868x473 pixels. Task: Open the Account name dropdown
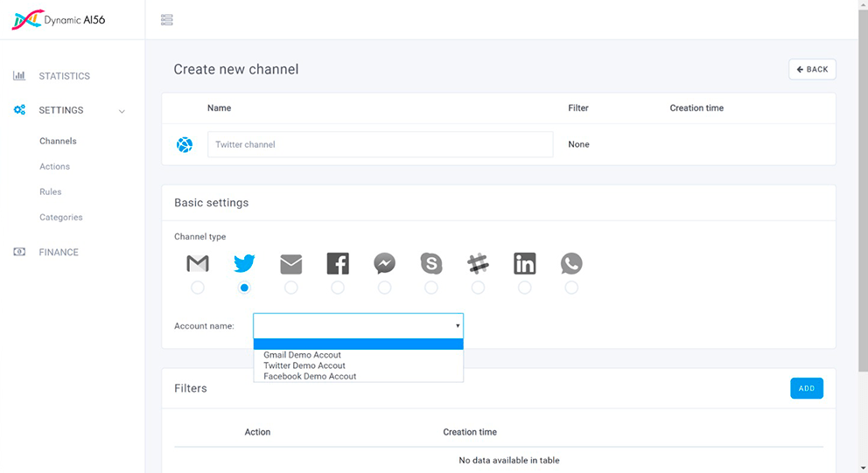(x=358, y=326)
